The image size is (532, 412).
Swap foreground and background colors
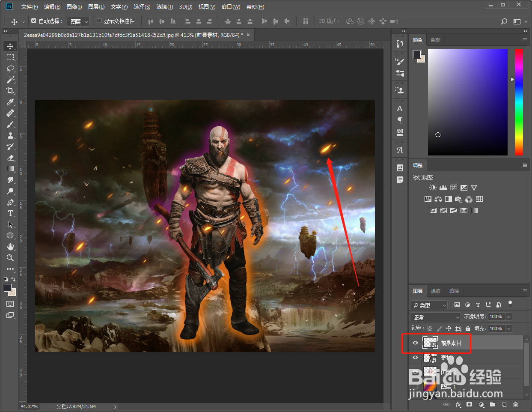[x=13, y=279]
